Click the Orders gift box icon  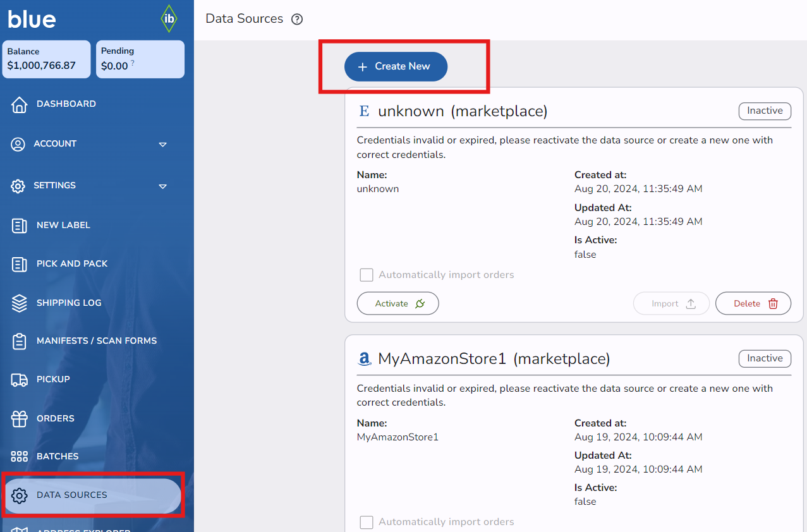[x=19, y=418]
